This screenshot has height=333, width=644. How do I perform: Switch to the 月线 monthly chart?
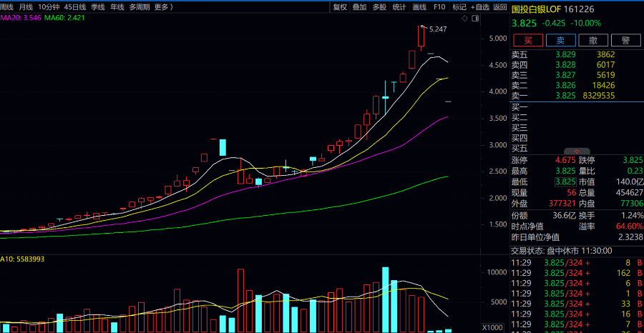click(x=26, y=7)
